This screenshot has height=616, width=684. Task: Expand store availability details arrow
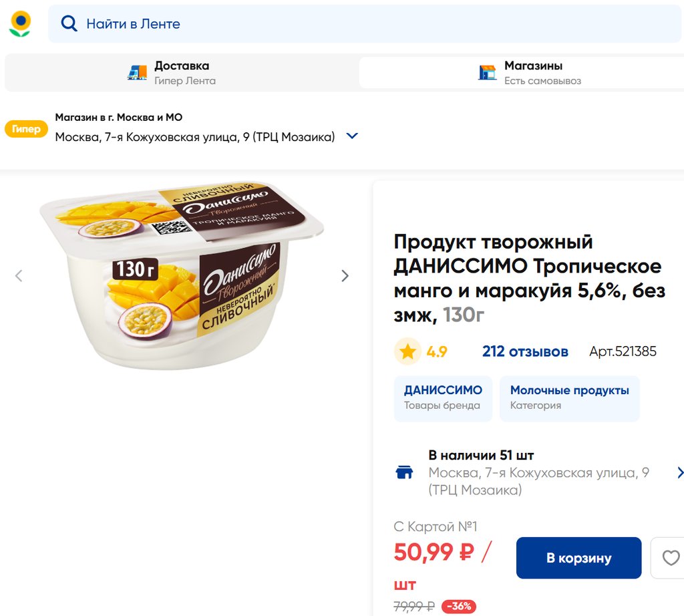point(679,473)
